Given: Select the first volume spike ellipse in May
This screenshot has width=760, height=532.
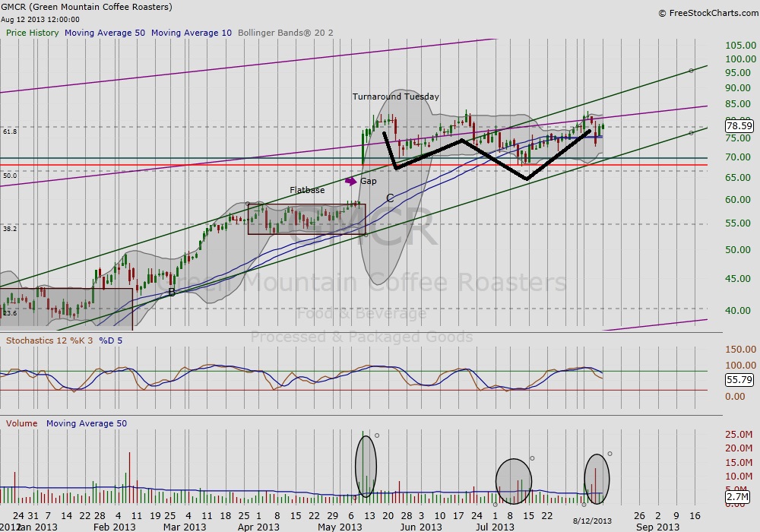Looking at the screenshot, I should pyautogui.click(x=366, y=465).
